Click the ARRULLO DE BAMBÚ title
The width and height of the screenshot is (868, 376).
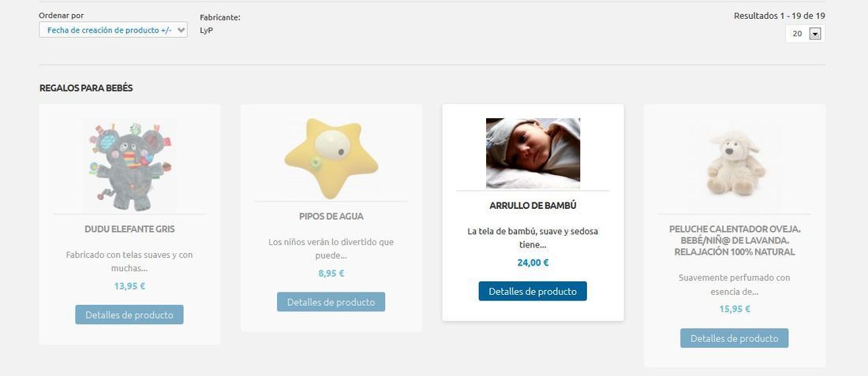click(533, 205)
